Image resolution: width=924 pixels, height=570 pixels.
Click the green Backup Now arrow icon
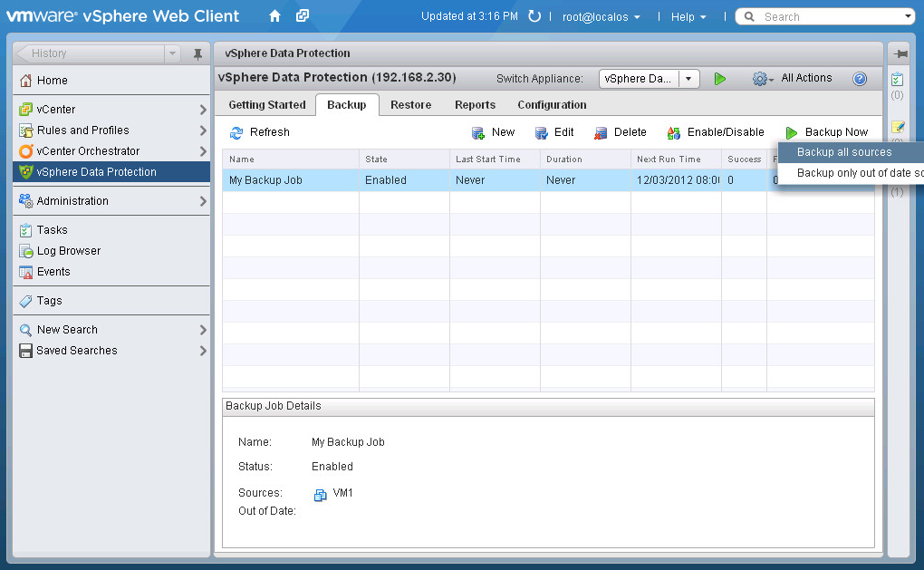click(792, 133)
